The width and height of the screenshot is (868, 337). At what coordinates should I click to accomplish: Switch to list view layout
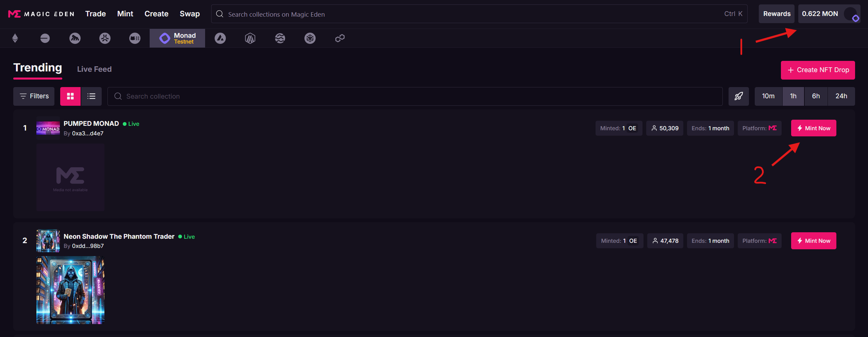(91, 96)
